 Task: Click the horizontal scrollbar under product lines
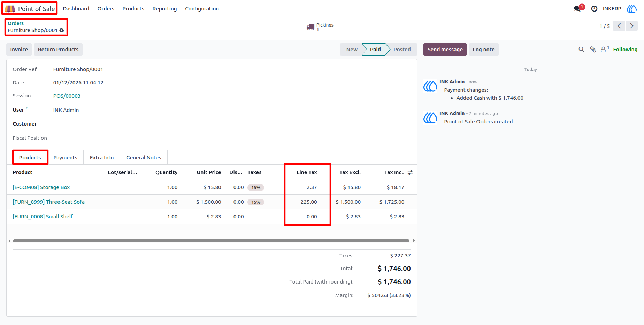coord(211,241)
